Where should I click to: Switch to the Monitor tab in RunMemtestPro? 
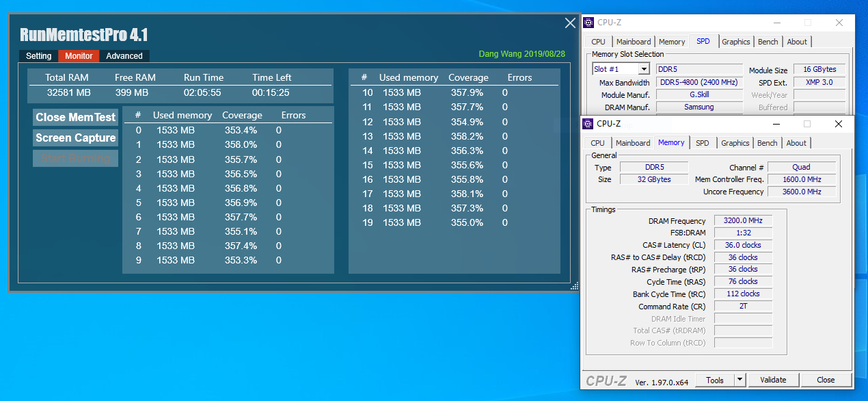[x=79, y=56]
